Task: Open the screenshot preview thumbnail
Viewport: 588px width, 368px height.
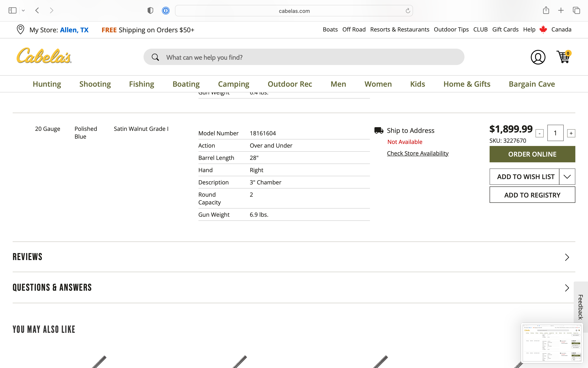Action: [552, 343]
